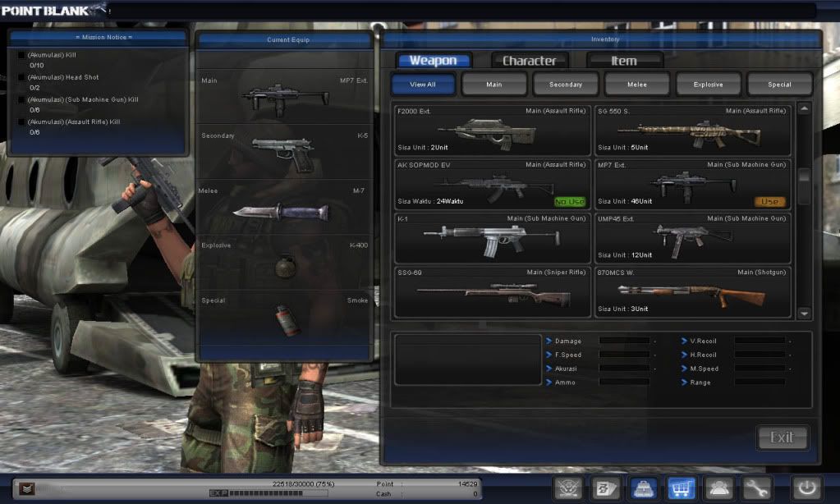Viewport: 840px width, 504px height.
Task: Click the Akurasi stat arrow
Action: point(549,369)
